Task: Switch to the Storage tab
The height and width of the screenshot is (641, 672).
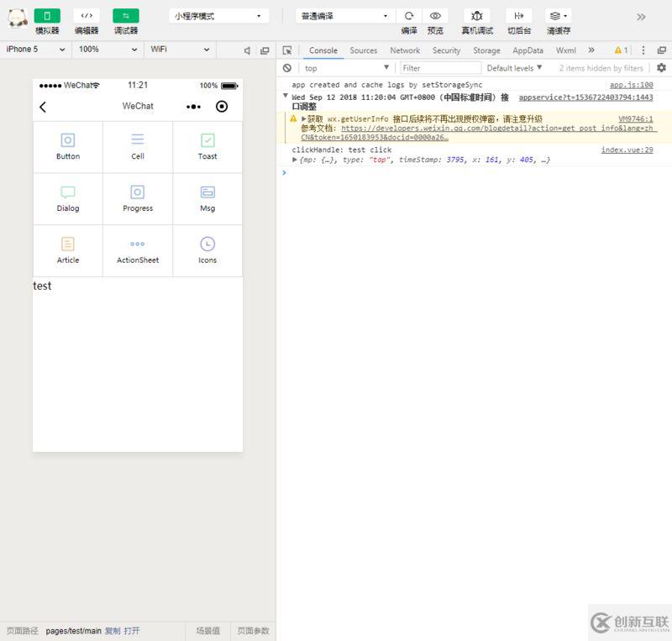Action: click(486, 50)
